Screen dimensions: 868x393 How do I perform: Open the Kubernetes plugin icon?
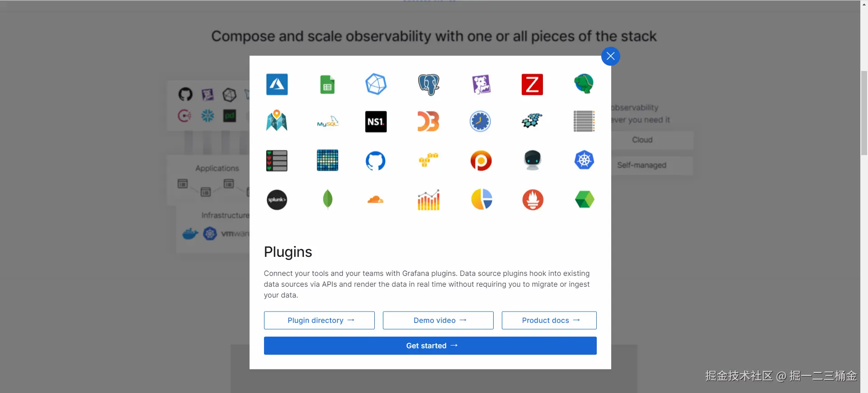pos(584,161)
